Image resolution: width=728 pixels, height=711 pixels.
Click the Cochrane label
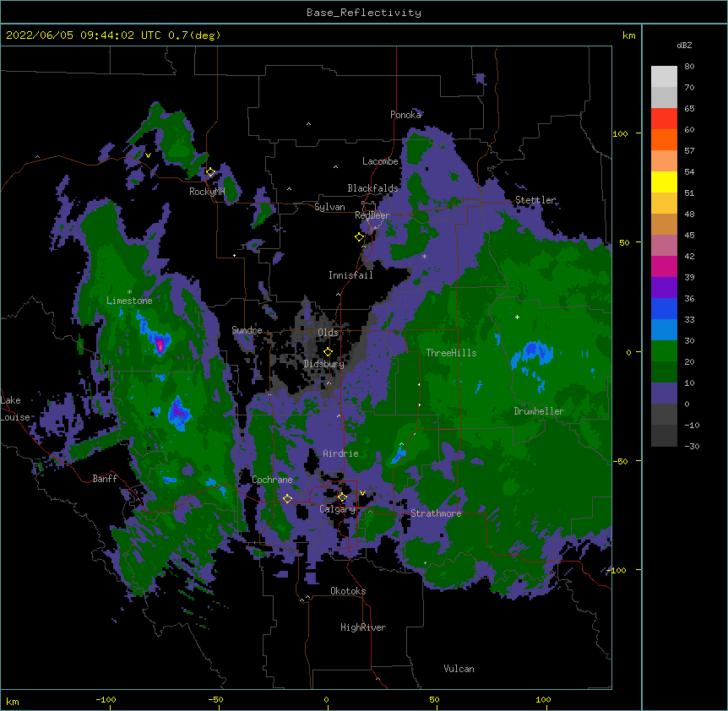coord(272,480)
